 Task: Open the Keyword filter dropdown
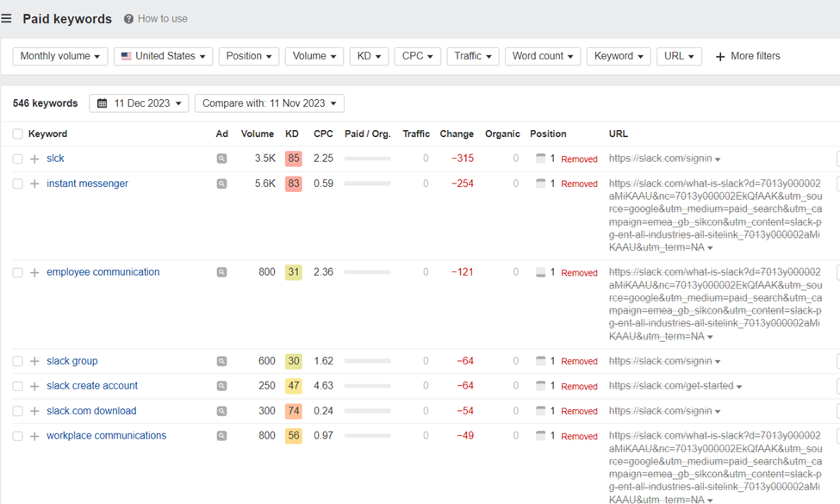(x=619, y=56)
